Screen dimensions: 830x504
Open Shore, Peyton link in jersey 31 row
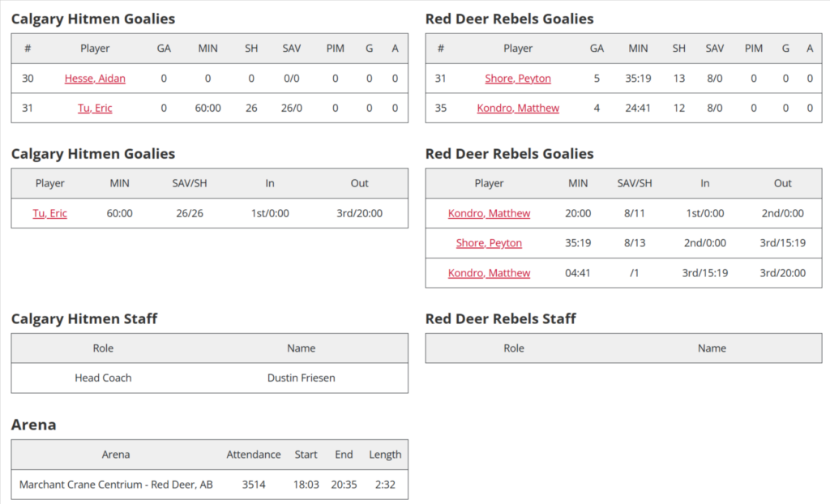[518, 79]
